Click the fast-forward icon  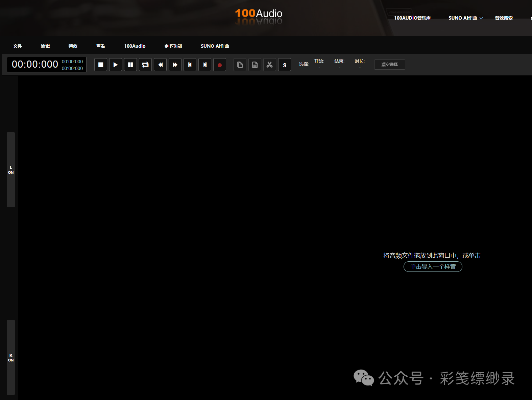175,65
